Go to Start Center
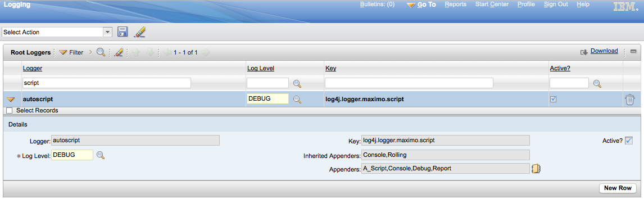This screenshot has height=203, width=644. [492, 4]
